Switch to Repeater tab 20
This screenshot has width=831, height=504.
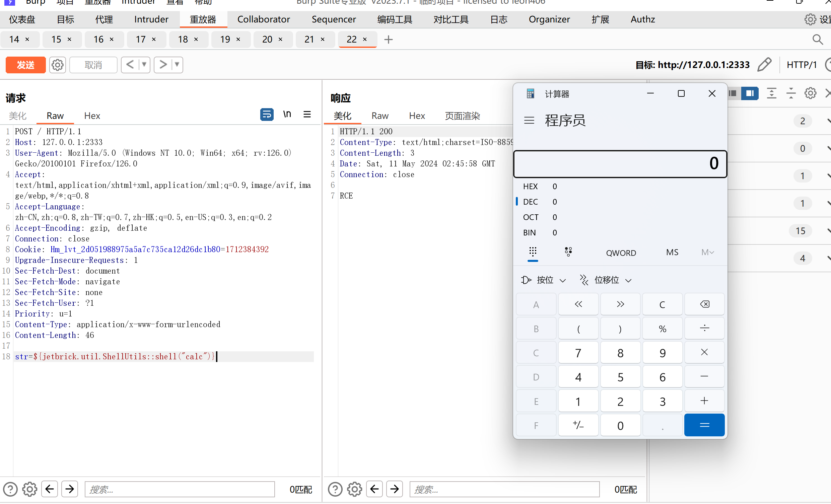tap(267, 40)
